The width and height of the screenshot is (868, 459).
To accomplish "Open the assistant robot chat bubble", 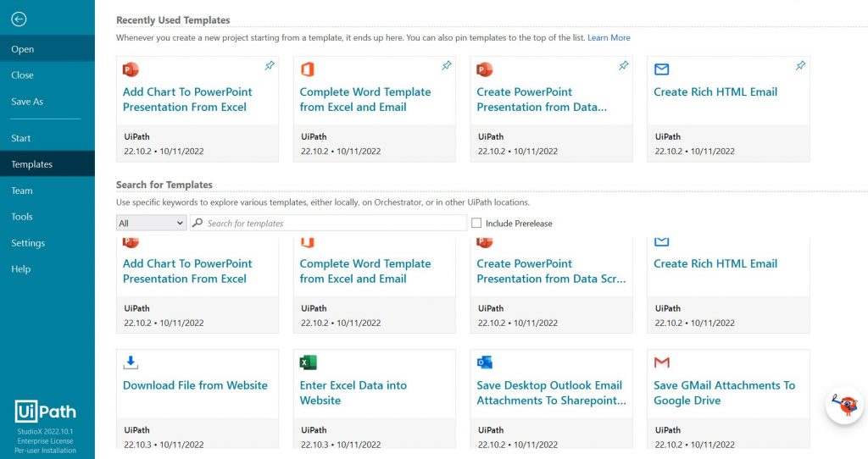I will pyautogui.click(x=844, y=406).
